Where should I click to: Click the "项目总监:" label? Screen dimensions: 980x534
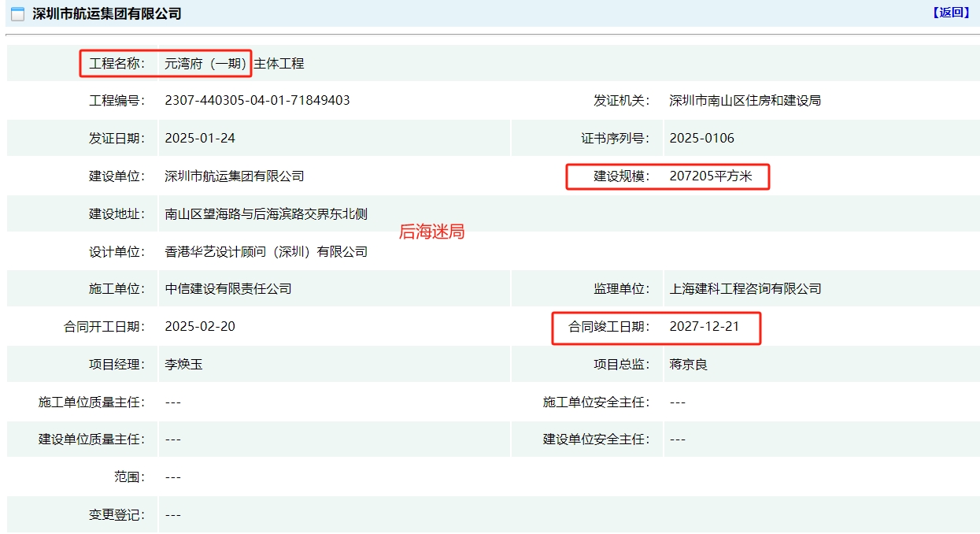(x=622, y=365)
